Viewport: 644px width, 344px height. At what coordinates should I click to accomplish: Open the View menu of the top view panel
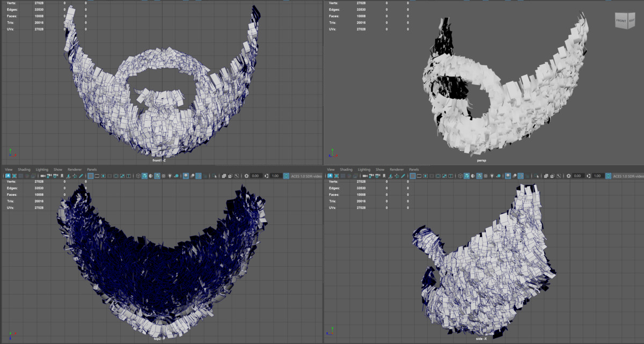(x=9, y=170)
